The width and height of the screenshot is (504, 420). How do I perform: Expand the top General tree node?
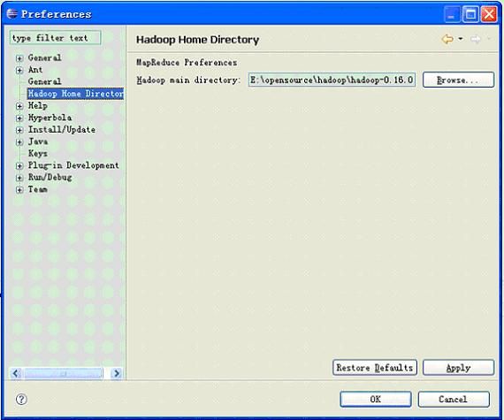coord(19,58)
